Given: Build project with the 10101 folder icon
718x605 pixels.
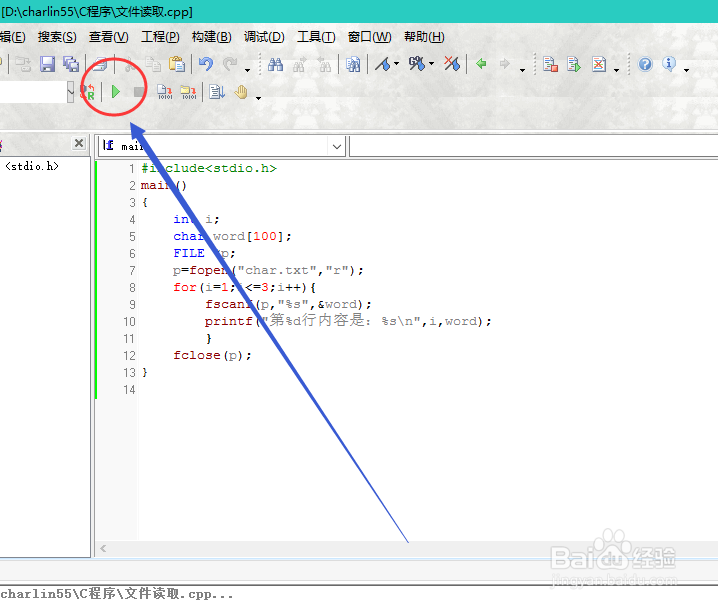Looking at the screenshot, I should (188, 92).
